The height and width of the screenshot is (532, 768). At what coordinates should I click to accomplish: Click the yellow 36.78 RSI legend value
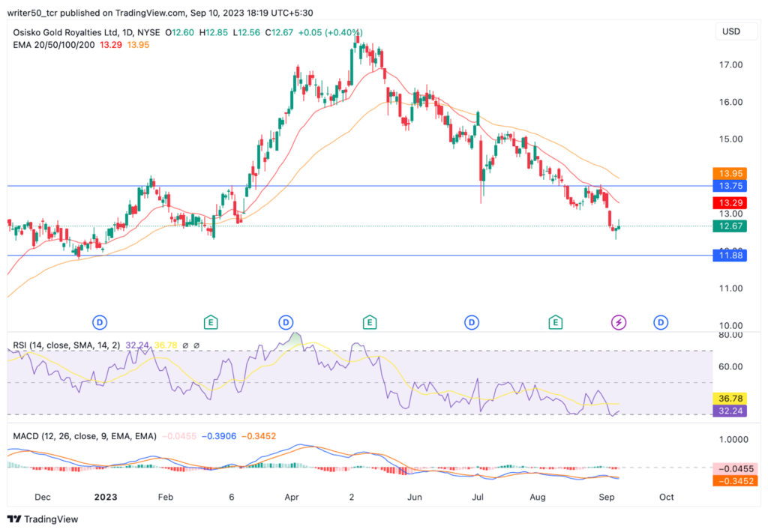166,345
